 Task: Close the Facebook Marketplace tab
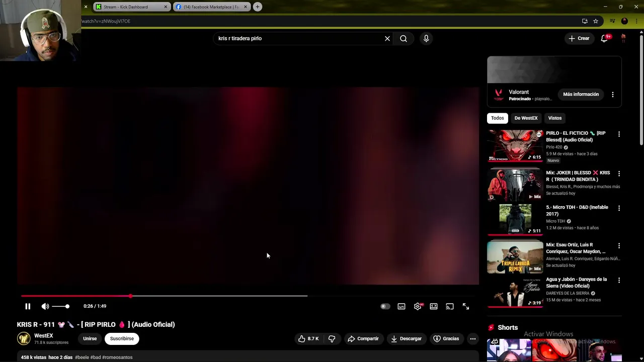(x=246, y=7)
